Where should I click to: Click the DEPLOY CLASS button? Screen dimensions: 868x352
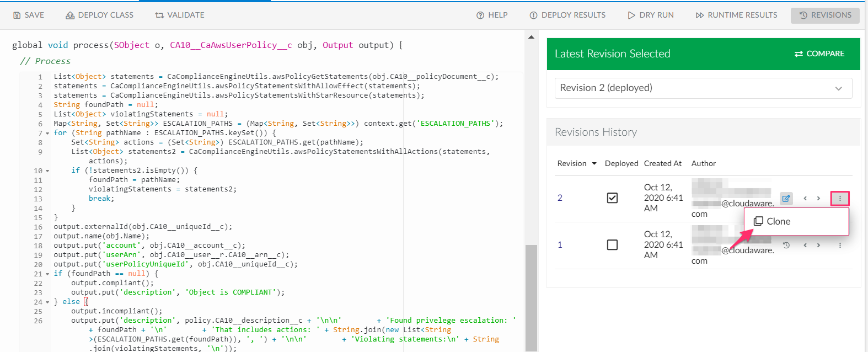click(x=100, y=15)
